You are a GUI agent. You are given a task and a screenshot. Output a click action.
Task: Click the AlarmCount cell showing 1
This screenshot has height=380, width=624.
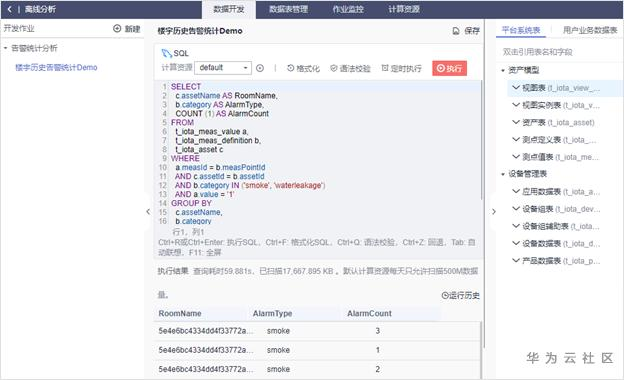(x=378, y=350)
